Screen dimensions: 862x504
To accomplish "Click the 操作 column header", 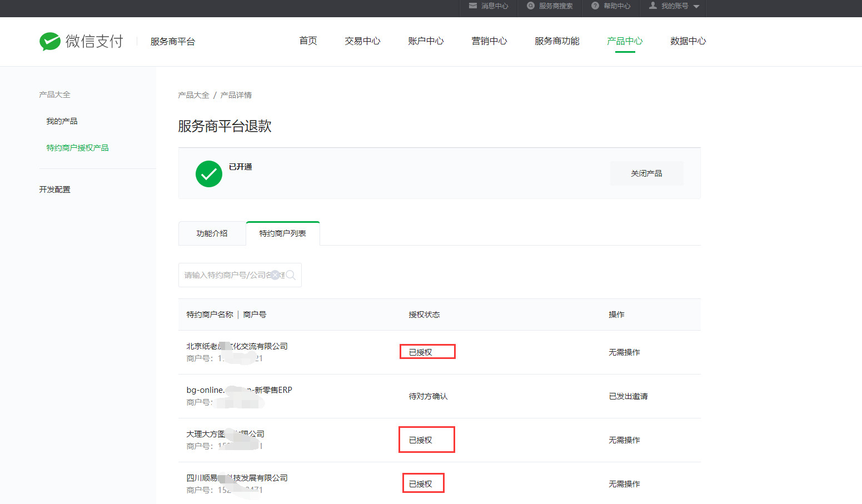I will 616,315.
